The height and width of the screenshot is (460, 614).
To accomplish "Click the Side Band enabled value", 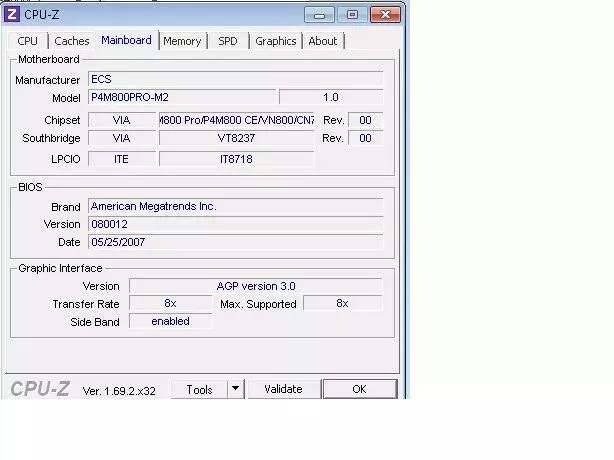I will (x=170, y=321).
